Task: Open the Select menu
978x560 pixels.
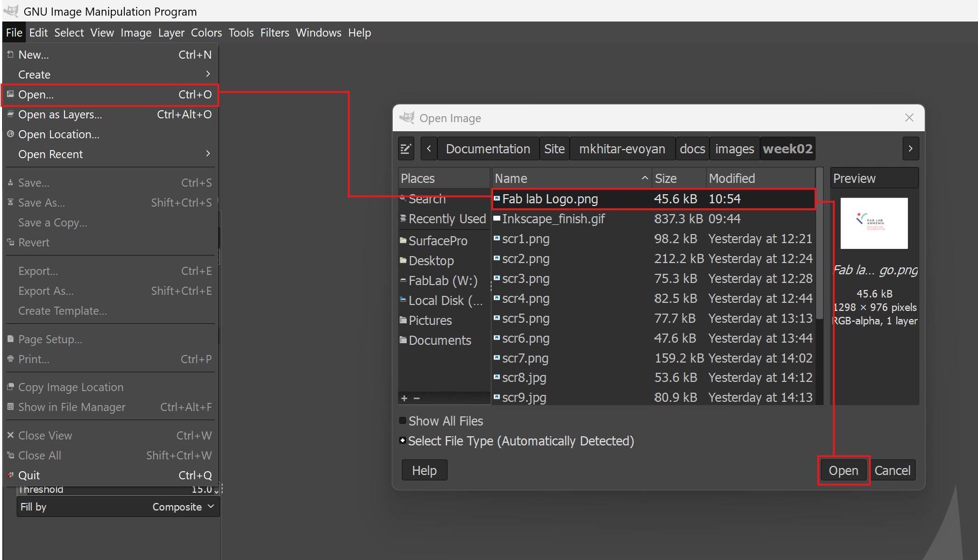Action: click(x=69, y=33)
